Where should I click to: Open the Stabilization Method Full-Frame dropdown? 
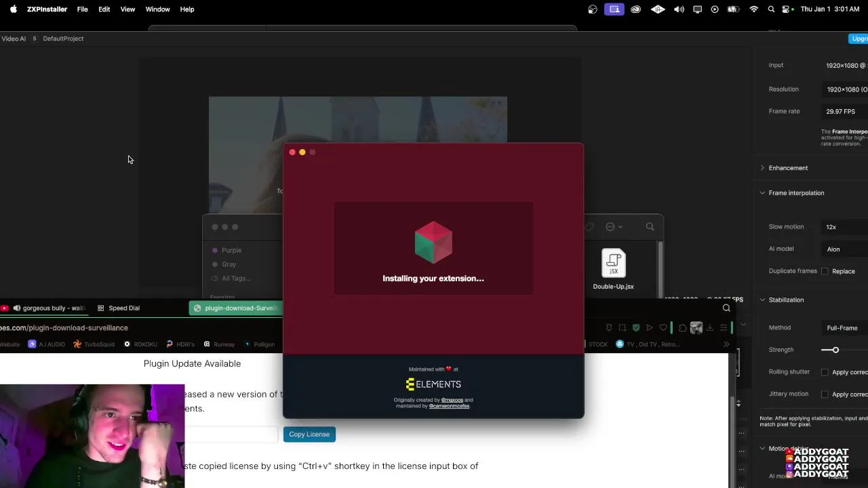pyautogui.click(x=845, y=328)
